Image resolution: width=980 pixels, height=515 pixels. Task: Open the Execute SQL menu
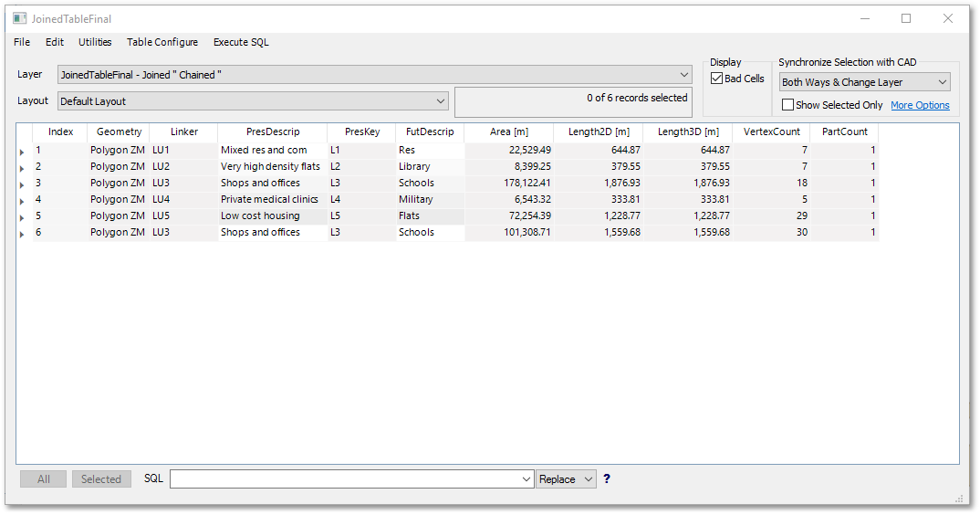pyautogui.click(x=241, y=42)
